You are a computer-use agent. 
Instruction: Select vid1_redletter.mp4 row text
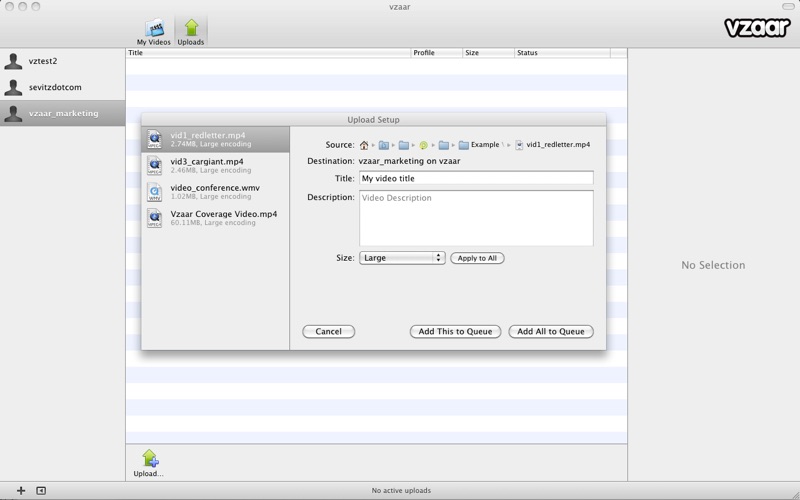coord(208,135)
